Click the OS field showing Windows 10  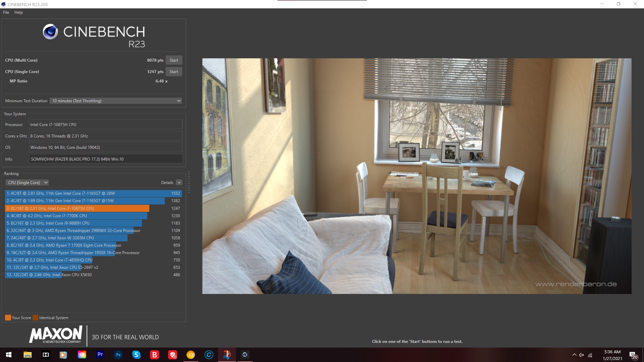(x=106, y=147)
